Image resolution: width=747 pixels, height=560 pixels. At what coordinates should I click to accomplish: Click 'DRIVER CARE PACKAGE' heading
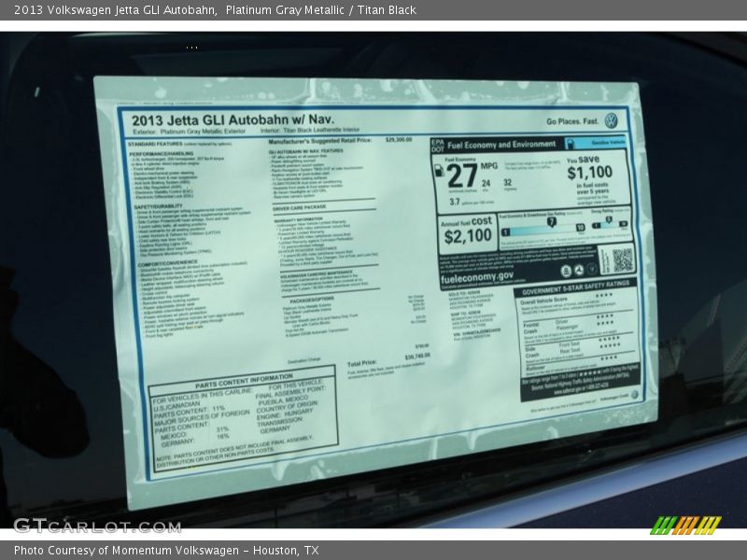(299, 207)
